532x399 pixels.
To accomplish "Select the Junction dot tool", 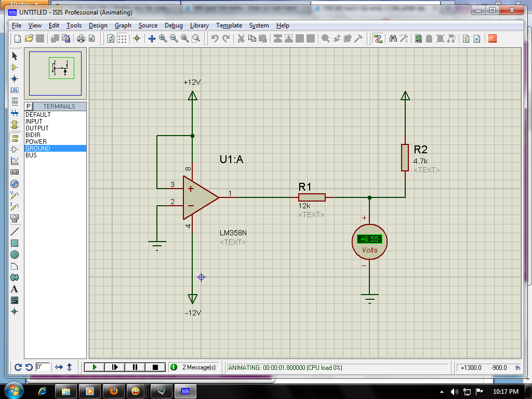I will point(15,79).
